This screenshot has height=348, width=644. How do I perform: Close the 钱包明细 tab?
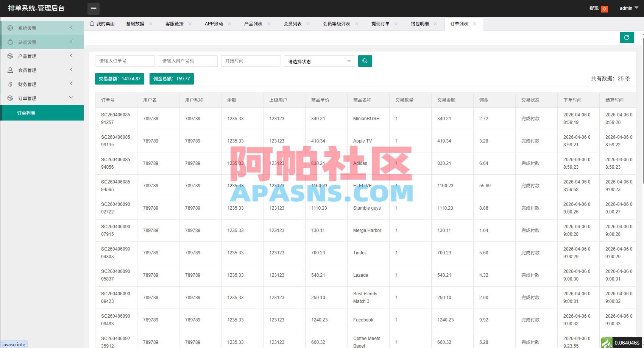click(x=435, y=24)
